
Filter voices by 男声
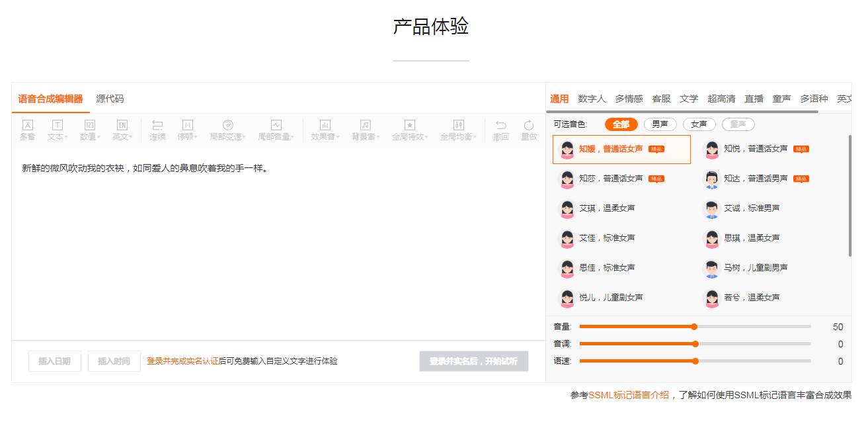(661, 124)
